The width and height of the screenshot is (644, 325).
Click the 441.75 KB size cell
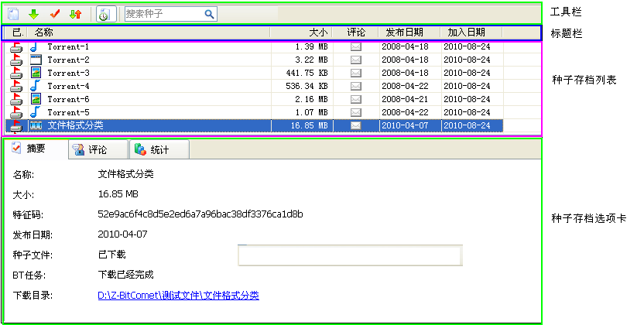click(307, 73)
